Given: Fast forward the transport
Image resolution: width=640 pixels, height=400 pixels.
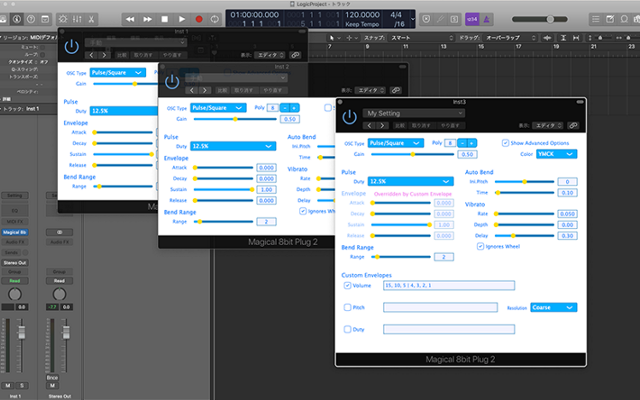Looking at the screenshot, I should pos(147,19).
